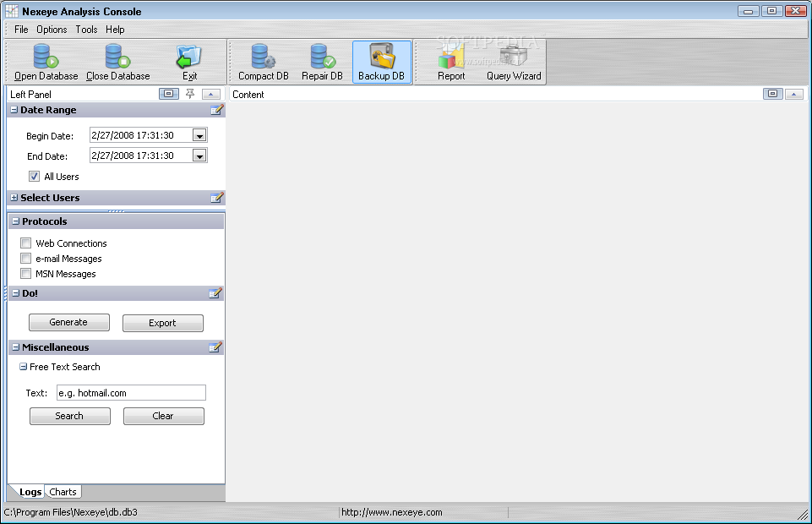Click the Generate button
This screenshot has height=524, width=812.
[x=69, y=323]
